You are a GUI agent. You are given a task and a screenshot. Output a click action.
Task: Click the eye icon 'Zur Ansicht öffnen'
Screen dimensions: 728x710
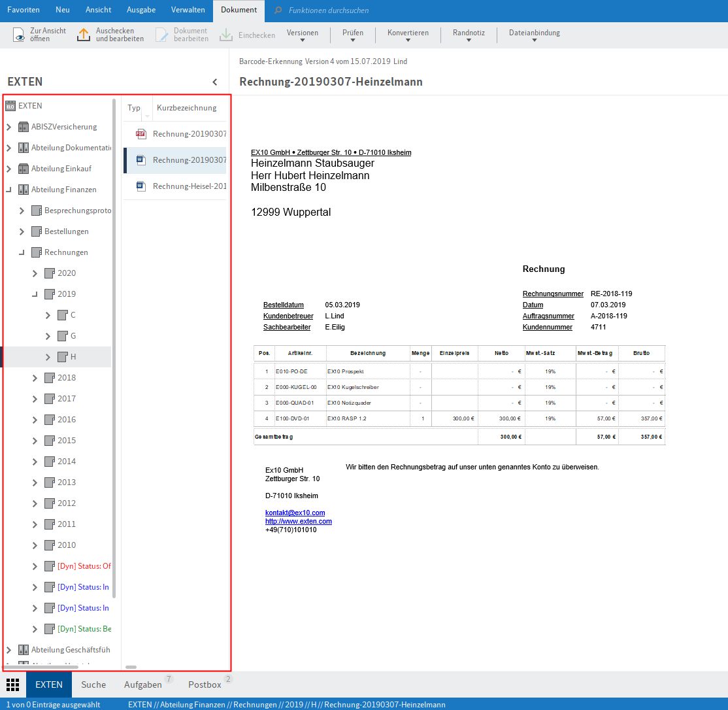pos(20,35)
